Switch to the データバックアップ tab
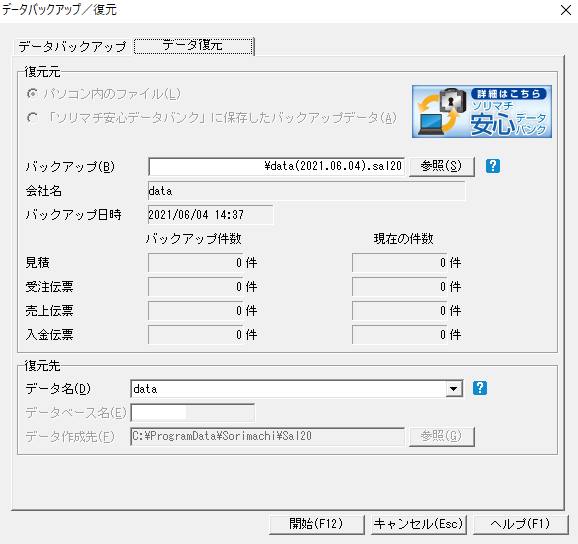 72,47
